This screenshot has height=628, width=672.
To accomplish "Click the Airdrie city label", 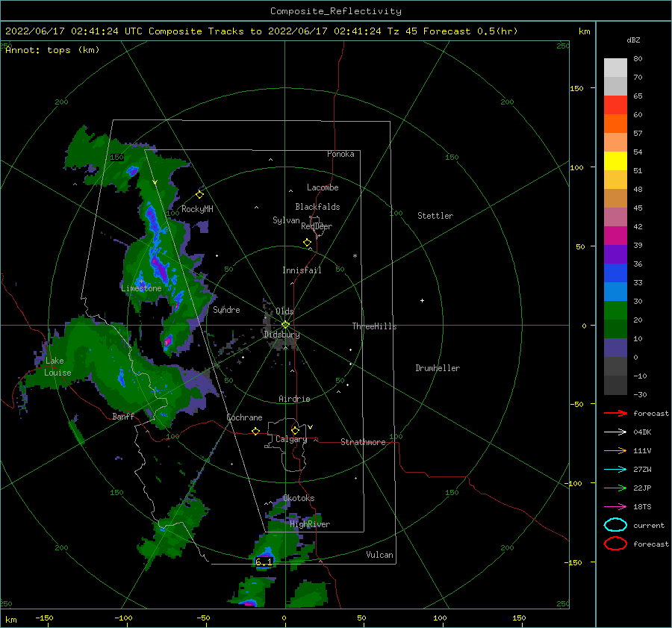I will point(294,399).
